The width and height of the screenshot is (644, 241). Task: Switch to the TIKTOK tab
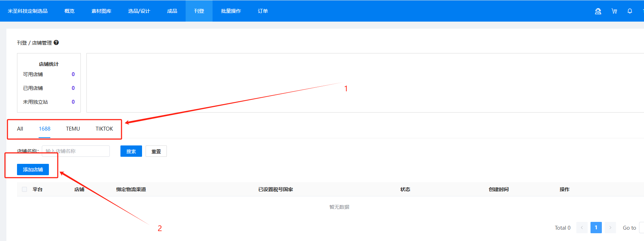[x=104, y=129]
